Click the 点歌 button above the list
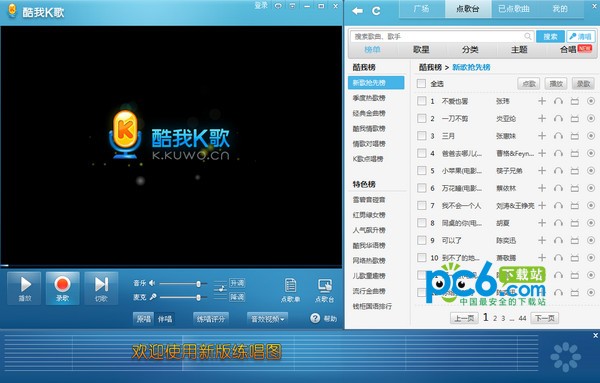This screenshot has height=383, width=600. (x=528, y=83)
